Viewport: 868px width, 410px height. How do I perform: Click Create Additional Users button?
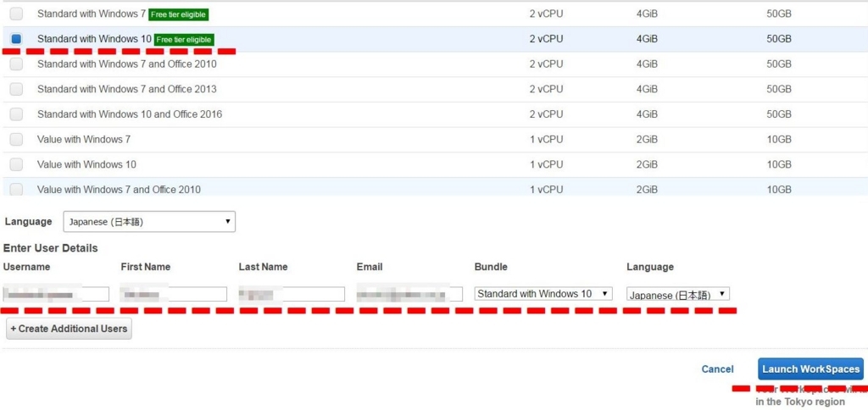tap(69, 329)
